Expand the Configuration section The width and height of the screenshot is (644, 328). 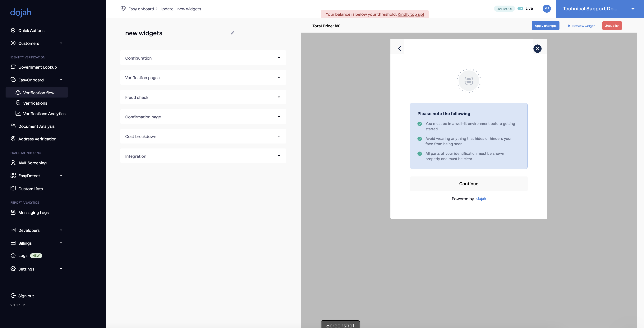pos(203,58)
